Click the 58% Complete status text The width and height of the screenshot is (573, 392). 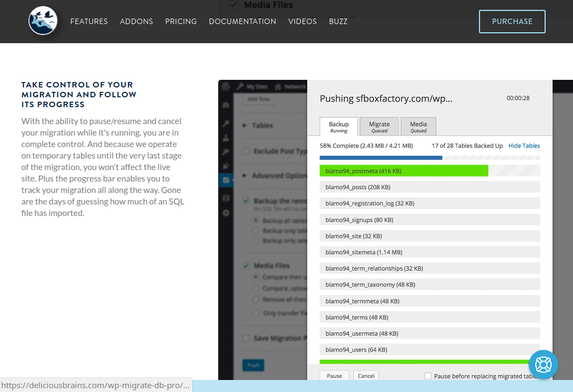coord(366,146)
